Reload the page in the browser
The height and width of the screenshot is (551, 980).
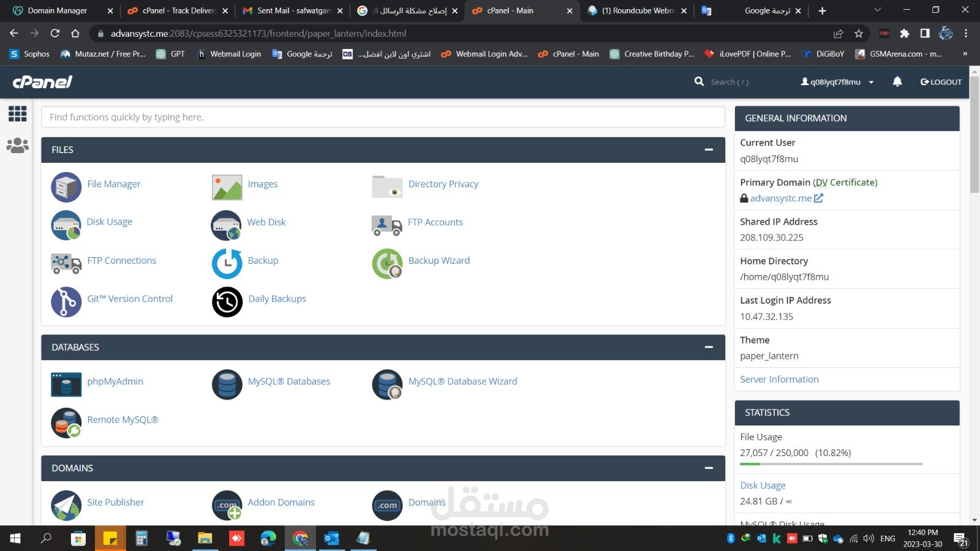coord(55,34)
